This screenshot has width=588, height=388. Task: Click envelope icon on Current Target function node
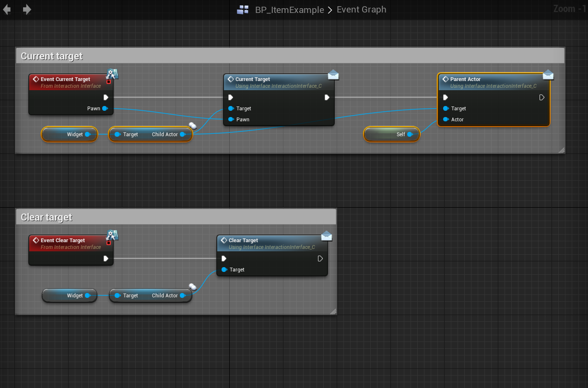(333, 75)
